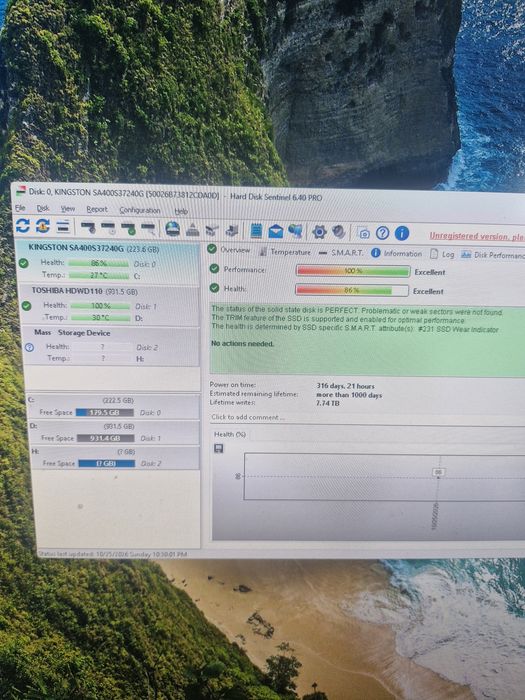Switch to the Disk Performance tab
The image size is (525, 700).
click(493, 255)
